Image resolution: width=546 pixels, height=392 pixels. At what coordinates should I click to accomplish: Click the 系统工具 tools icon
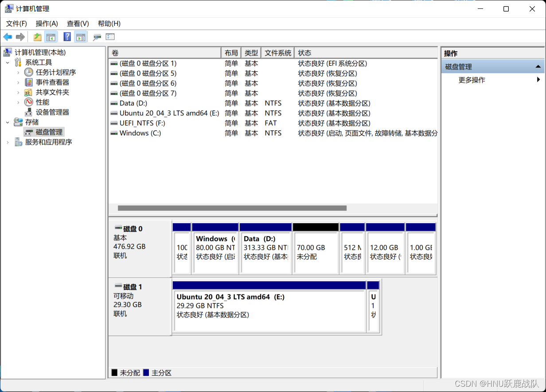point(18,62)
